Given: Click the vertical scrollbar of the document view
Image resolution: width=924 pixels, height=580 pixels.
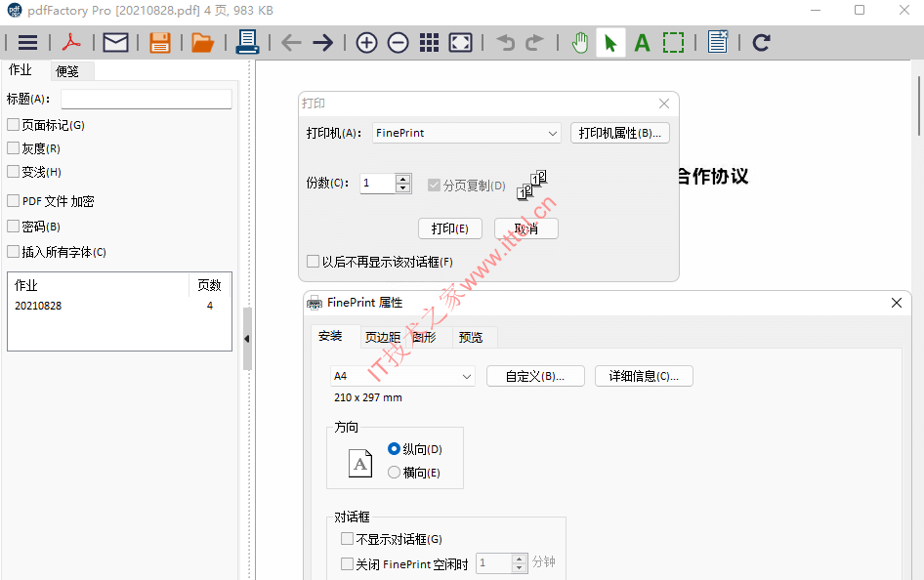Looking at the screenshot, I should [918, 106].
